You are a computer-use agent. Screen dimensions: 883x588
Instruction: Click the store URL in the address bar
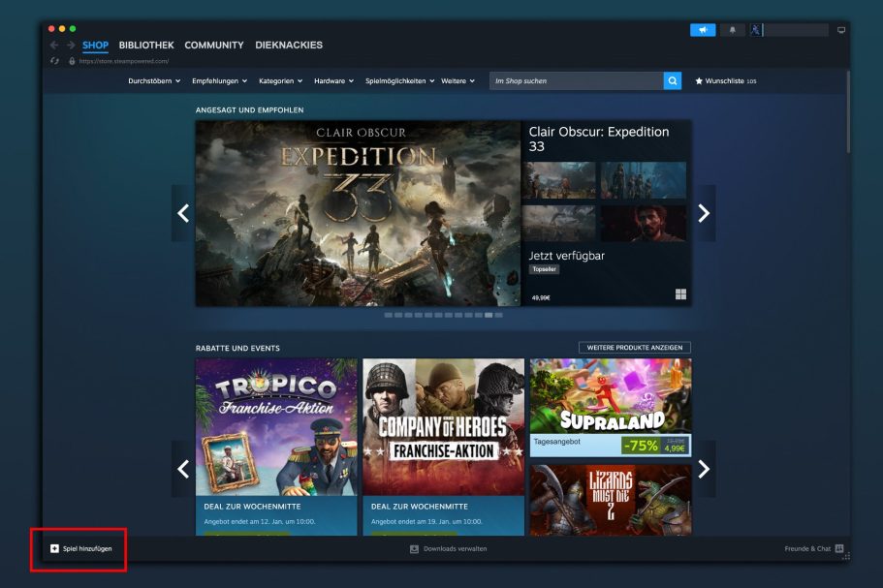pyautogui.click(x=124, y=61)
